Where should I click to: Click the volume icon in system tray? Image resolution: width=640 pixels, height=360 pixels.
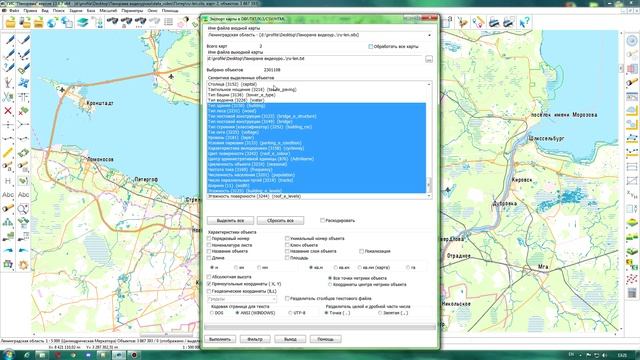click(x=604, y=356)
